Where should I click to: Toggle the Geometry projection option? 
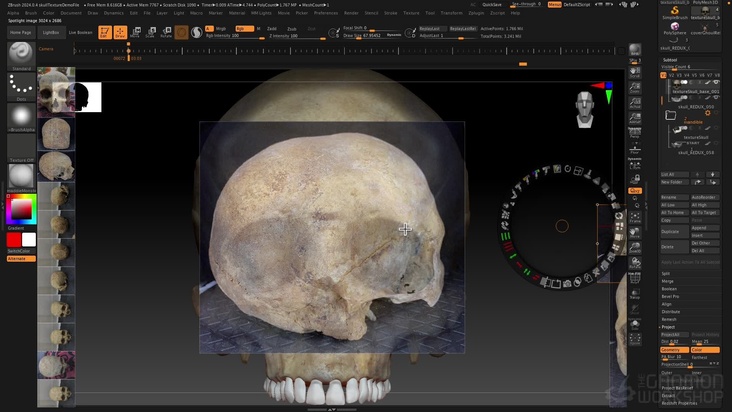(674, 350)
